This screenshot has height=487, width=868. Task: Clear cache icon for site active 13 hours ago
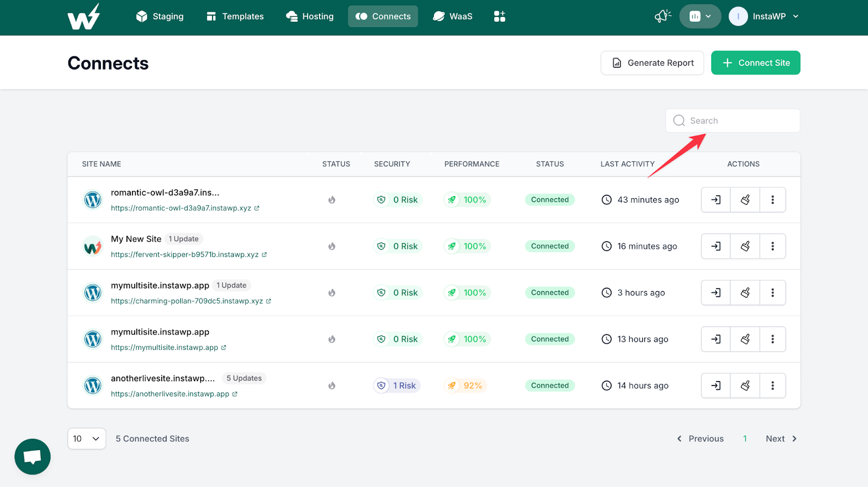point(745,339)
